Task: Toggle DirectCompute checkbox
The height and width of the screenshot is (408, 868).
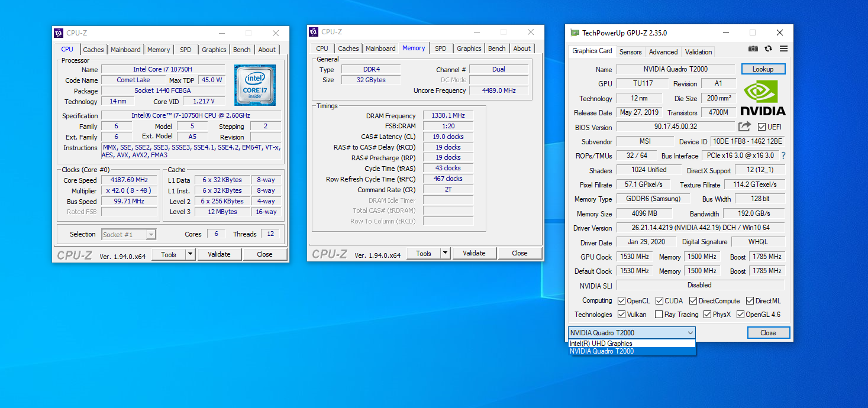Action: click(693, 301)
